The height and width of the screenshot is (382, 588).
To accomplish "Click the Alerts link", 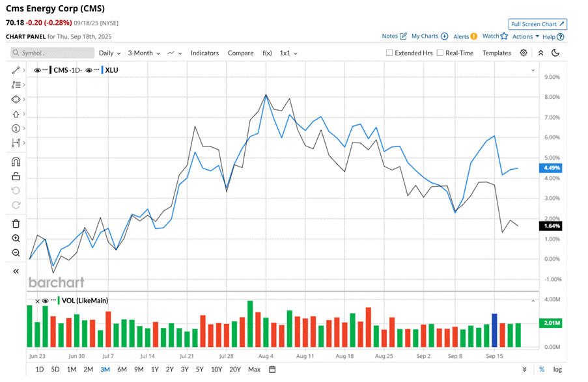I will tap(461, 36).
